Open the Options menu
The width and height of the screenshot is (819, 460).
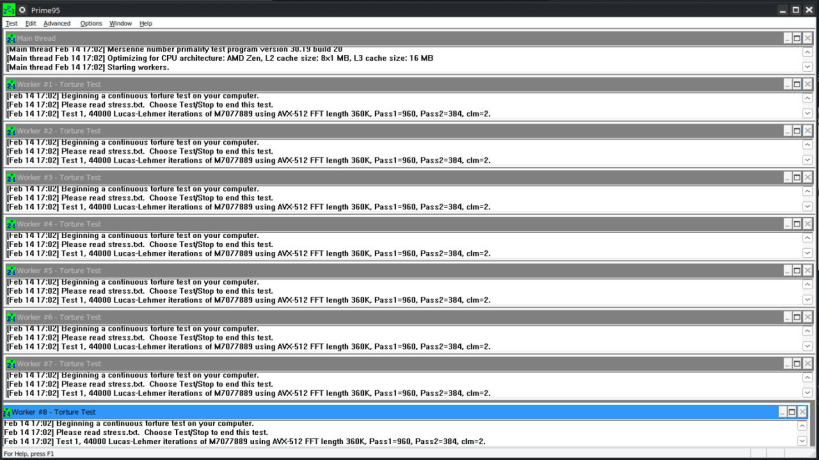coord(91,23)
